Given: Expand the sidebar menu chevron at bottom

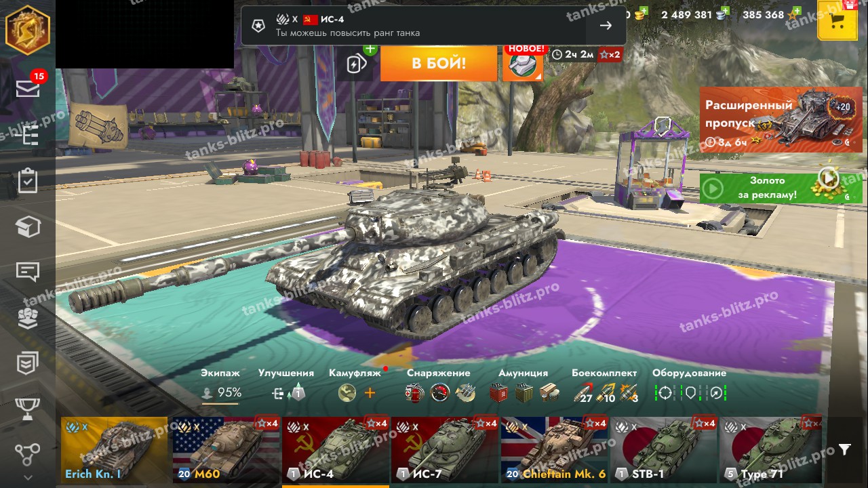Looking at the screenshot, I should [28, 477].
